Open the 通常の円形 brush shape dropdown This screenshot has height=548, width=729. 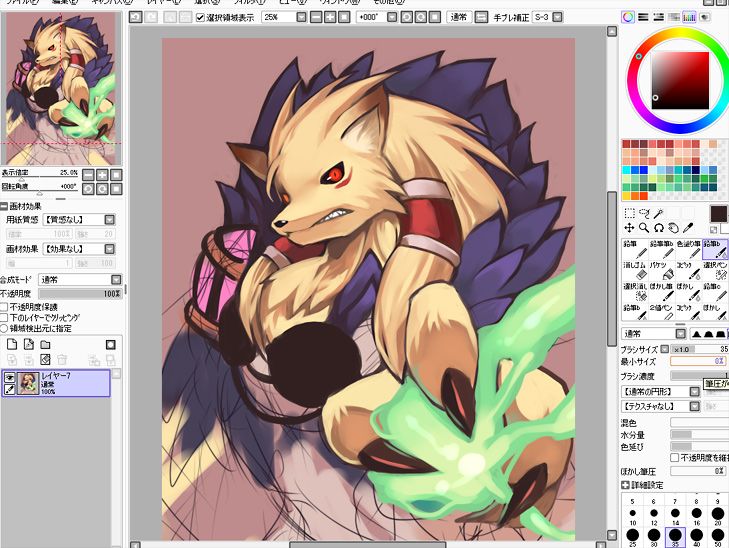tap(695, 391)
